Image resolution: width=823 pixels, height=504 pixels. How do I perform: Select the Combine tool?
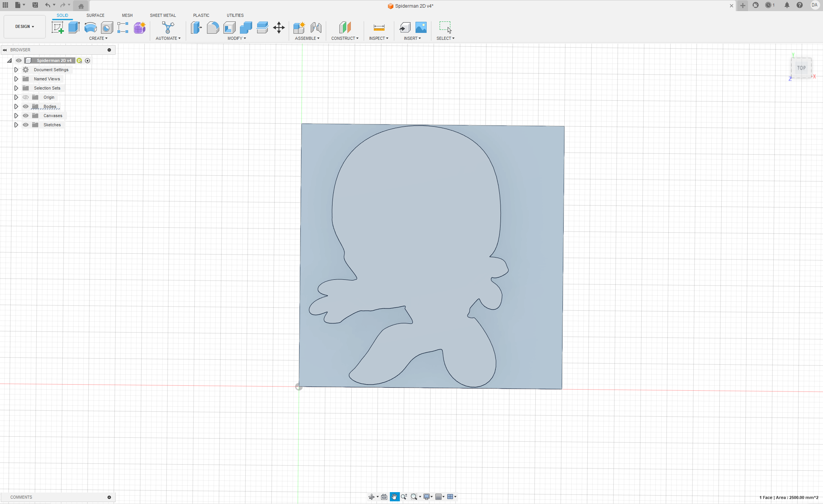pyautogui.click(x=246, y=28)
